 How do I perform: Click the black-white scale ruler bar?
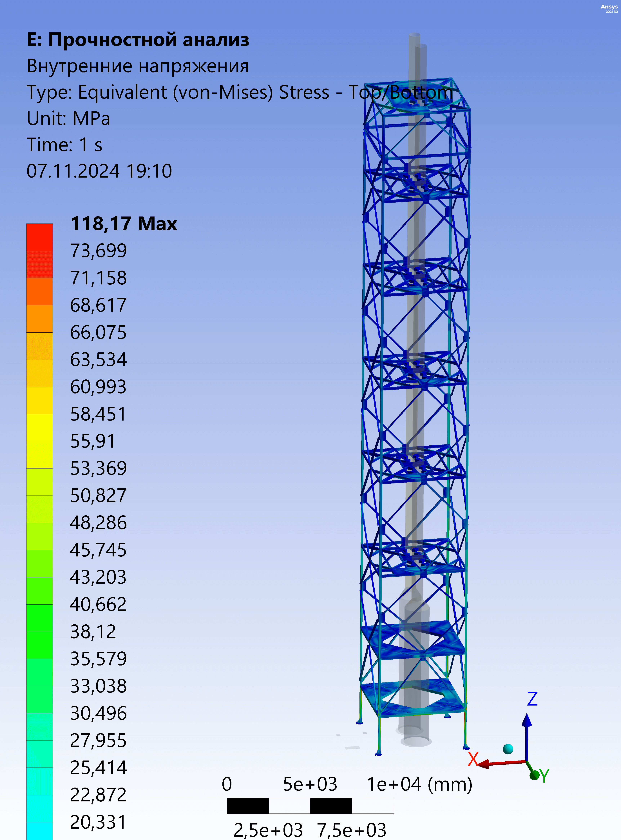tap(310, 806)
